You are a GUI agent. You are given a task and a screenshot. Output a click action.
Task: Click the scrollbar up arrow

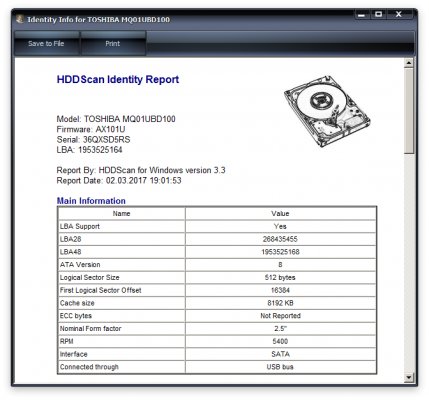coord(409,63)
